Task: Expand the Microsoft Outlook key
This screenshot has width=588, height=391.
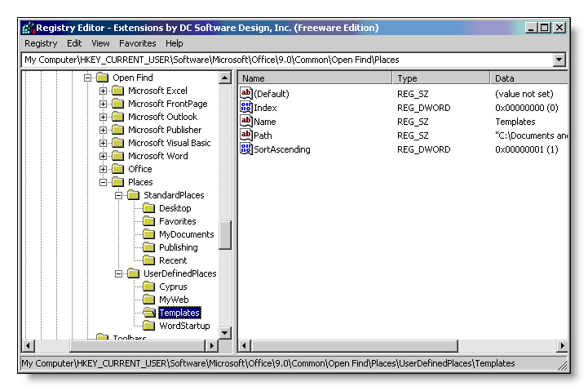Action: coord(103,117)
